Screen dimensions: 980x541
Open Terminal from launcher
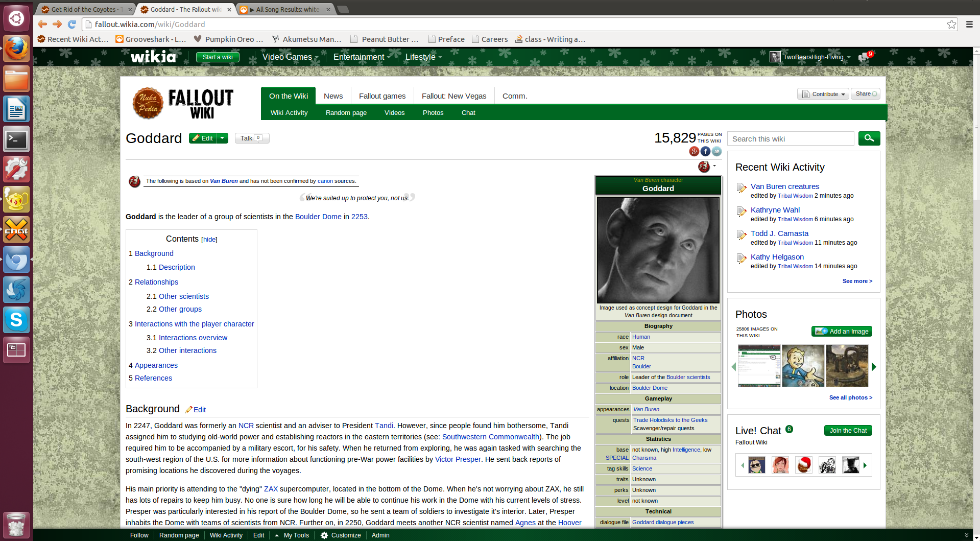[16, 139]
